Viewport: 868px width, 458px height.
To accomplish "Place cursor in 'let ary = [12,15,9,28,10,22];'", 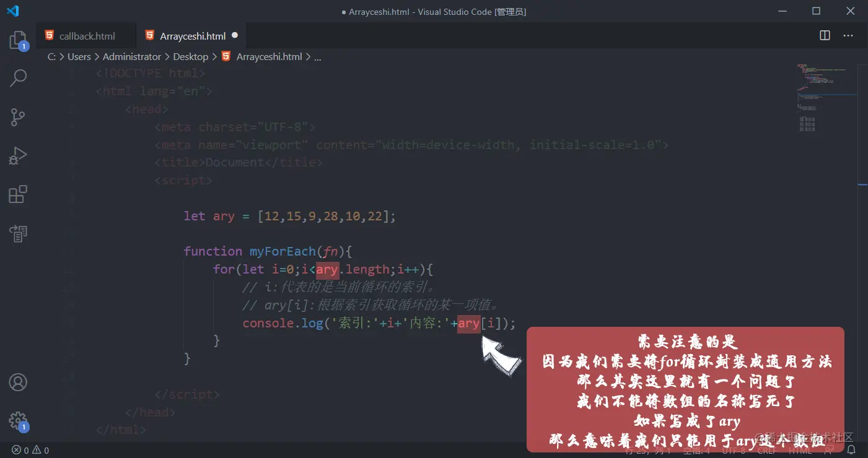I will pos(289,216).
